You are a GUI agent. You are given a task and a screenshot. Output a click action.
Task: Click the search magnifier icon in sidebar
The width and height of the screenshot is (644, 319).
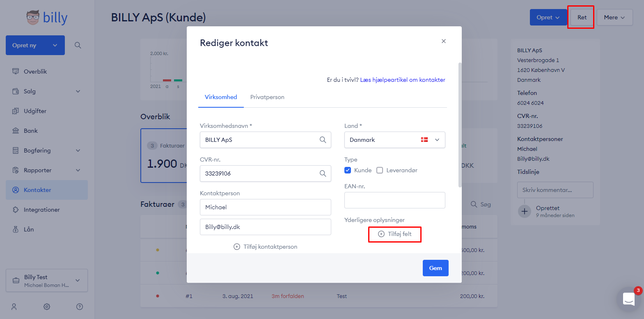tap(78, 45)
